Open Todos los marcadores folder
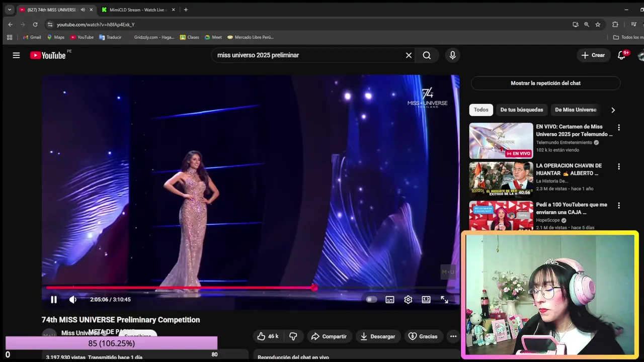Screen dimensions: 644x362 pyautogui.click(x=628, y=37)
